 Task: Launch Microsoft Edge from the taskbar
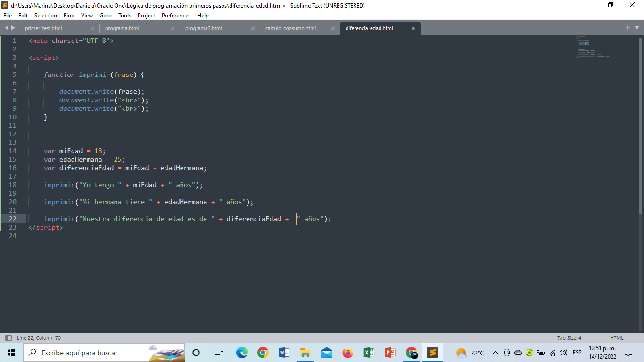[x=241, y=353]
